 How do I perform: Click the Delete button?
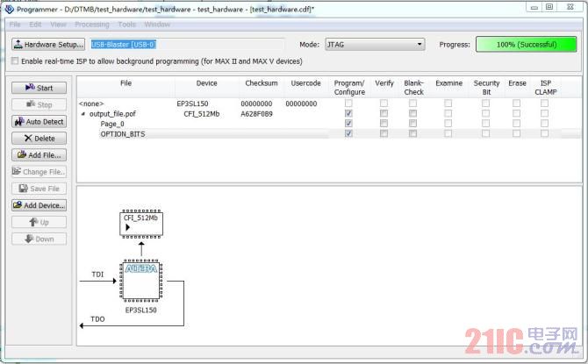[39, 139]
